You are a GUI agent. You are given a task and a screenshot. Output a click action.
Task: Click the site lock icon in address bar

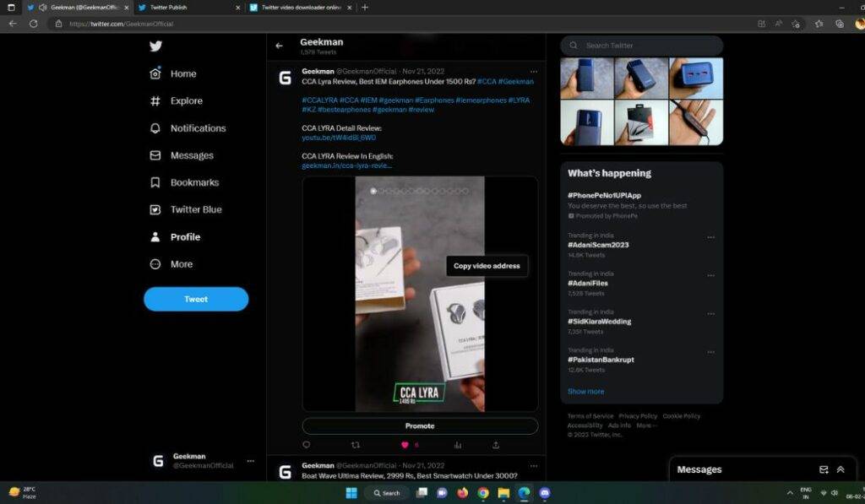coord(58,24)
